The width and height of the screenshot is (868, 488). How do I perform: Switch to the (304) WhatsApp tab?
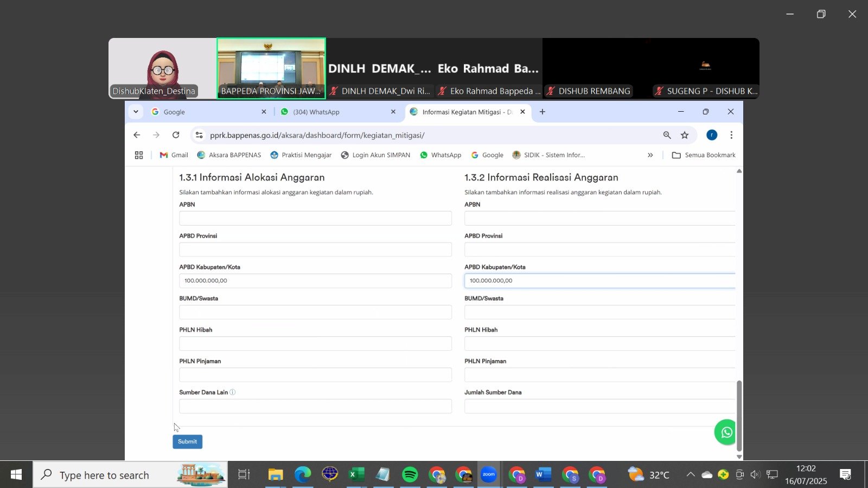pyautogui.click(x=339, y=112)
